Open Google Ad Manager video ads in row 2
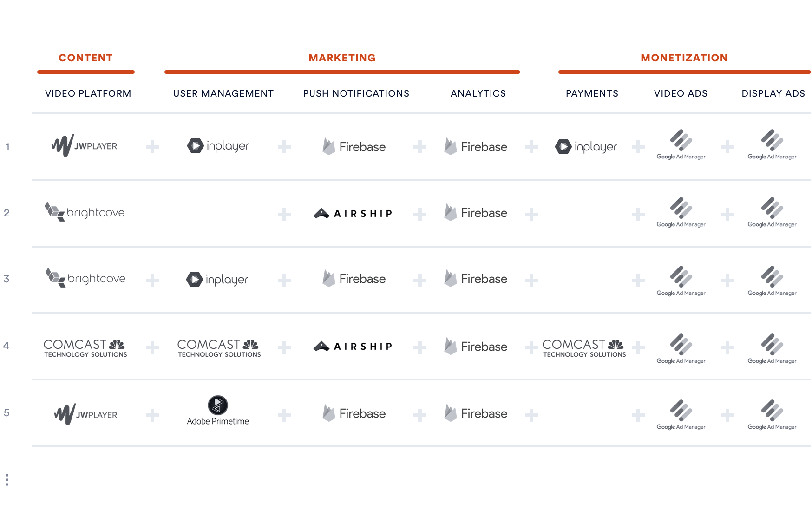812x510 pixels. 681,212
